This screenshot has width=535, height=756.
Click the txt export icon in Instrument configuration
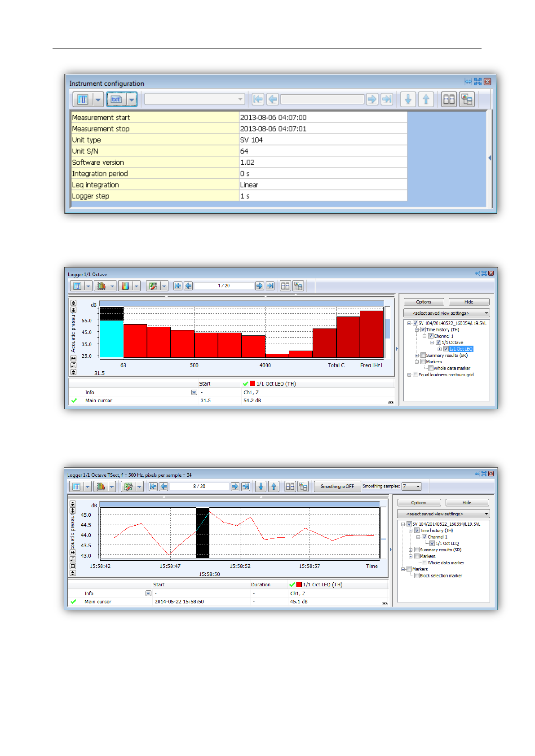pyautogui.click(x=116, y=99)
